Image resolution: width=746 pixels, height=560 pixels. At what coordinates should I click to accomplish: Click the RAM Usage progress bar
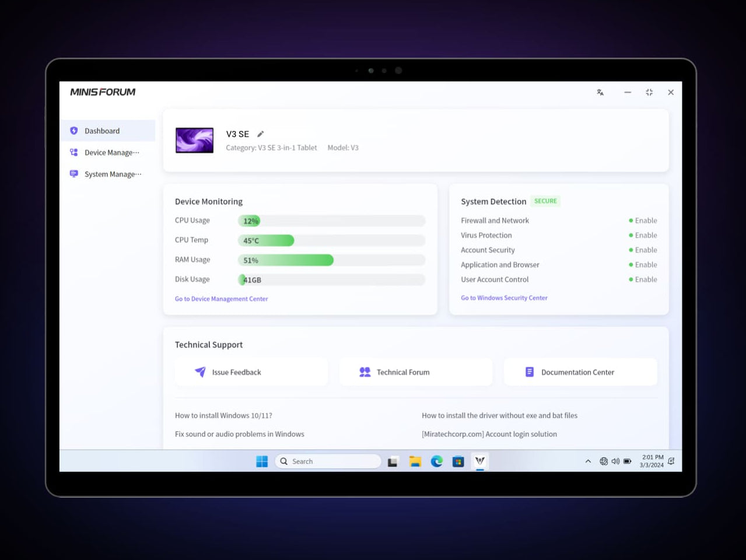(331, 260)
